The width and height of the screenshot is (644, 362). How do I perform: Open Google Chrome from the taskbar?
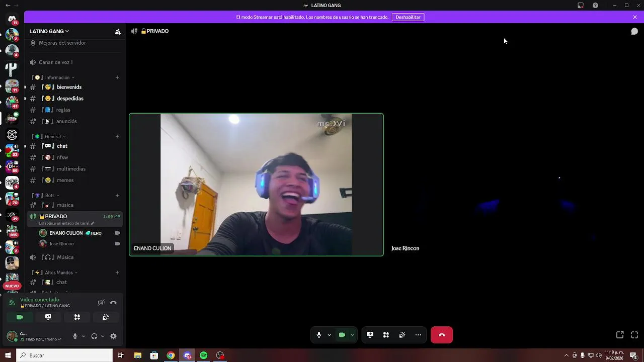(x=171, y=355)
